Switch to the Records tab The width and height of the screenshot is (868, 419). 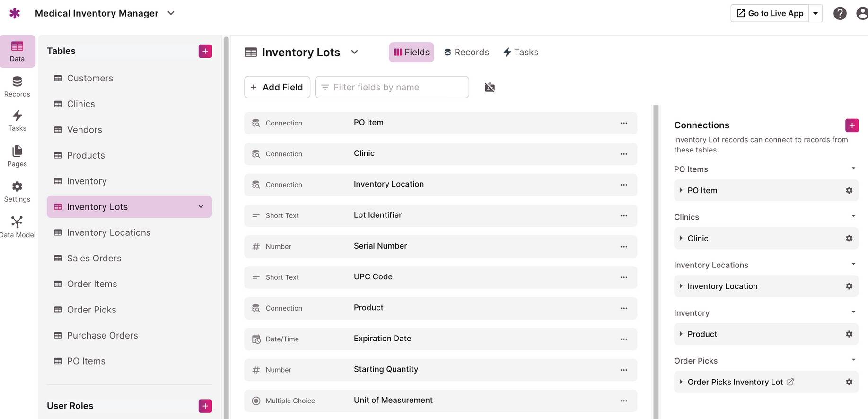tap(466, 52)
